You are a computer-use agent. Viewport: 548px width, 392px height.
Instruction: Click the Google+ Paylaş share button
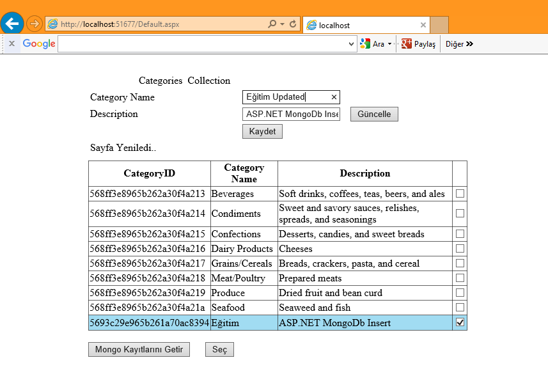(x=418, y=44)
